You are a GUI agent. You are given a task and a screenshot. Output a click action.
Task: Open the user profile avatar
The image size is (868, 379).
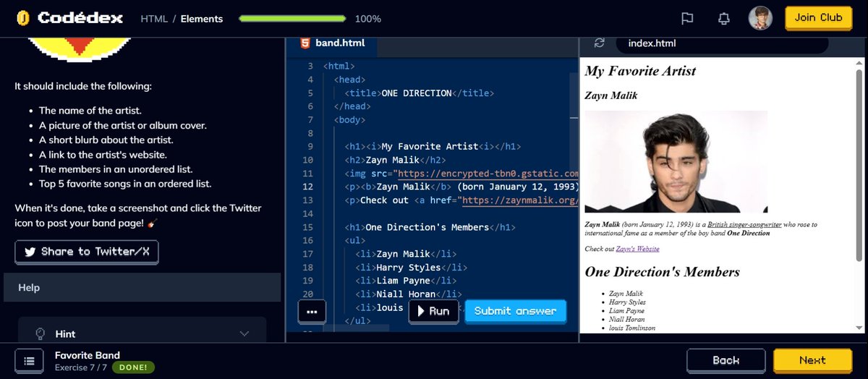tap(760, 18)
